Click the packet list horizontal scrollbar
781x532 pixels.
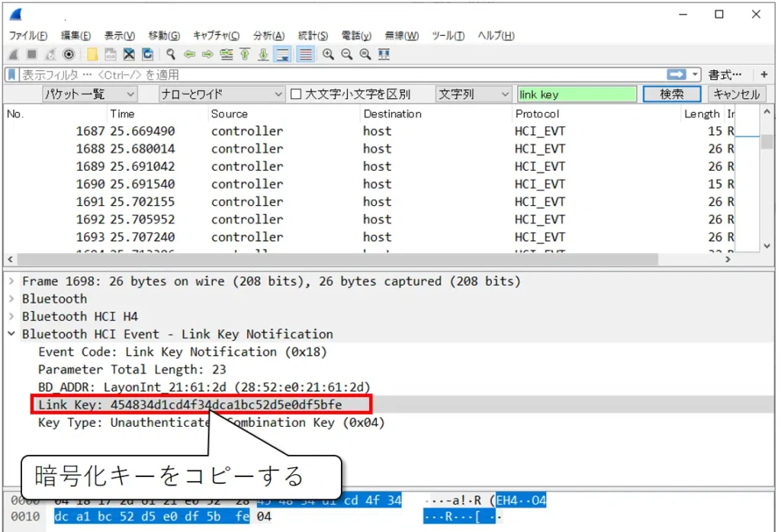[x=366, y=259]
